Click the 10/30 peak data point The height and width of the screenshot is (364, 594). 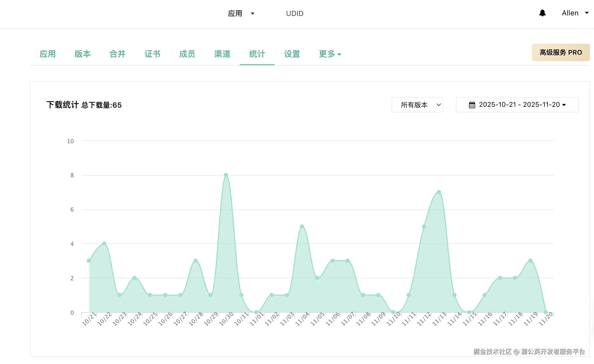coord(226,175)
